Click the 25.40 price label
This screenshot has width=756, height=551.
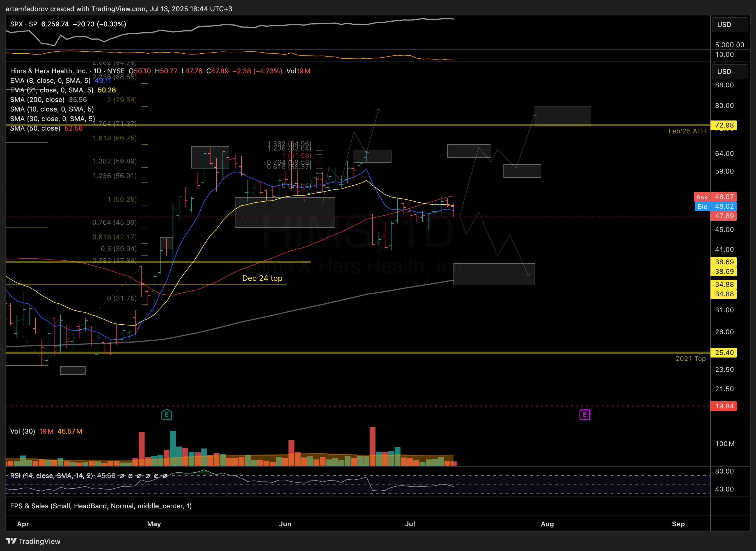click(x=724, y=352)
